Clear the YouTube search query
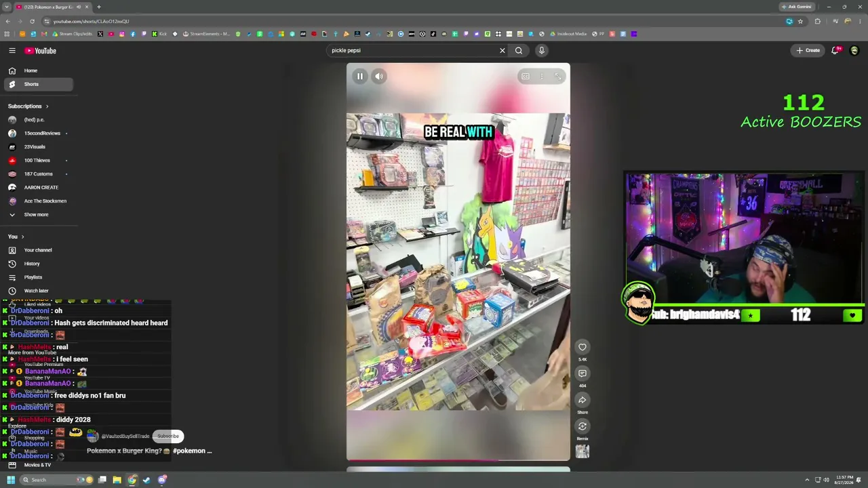 (502, 50)
